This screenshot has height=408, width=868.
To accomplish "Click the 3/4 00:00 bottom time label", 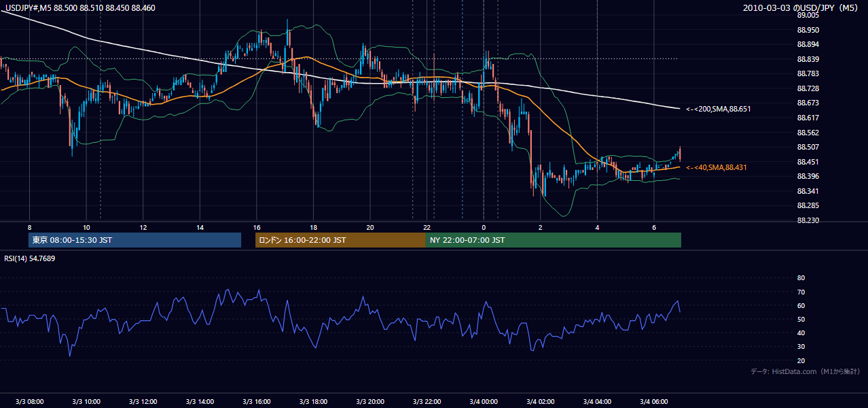I will tap(484, 401).
